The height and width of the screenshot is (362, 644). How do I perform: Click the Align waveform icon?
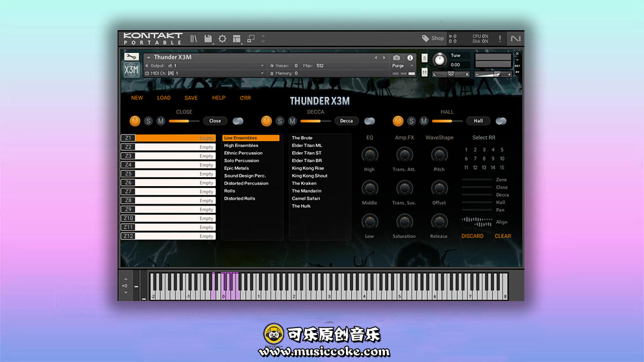[x=477, y=222]
